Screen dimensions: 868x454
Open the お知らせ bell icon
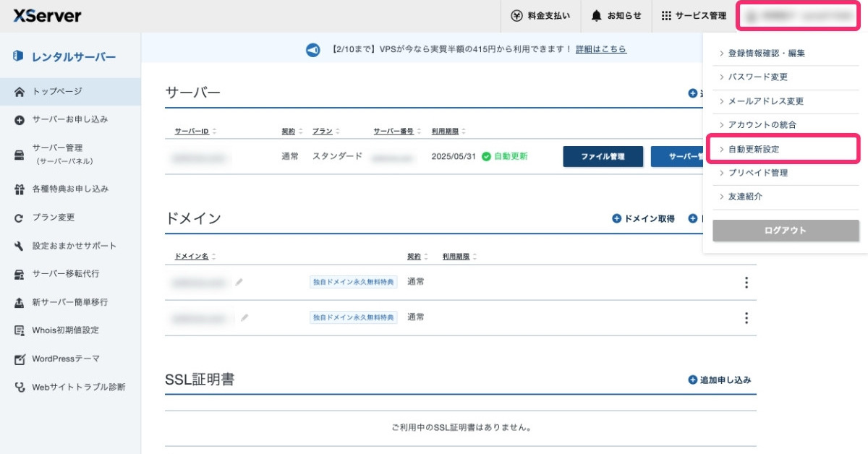coord(596,15)
